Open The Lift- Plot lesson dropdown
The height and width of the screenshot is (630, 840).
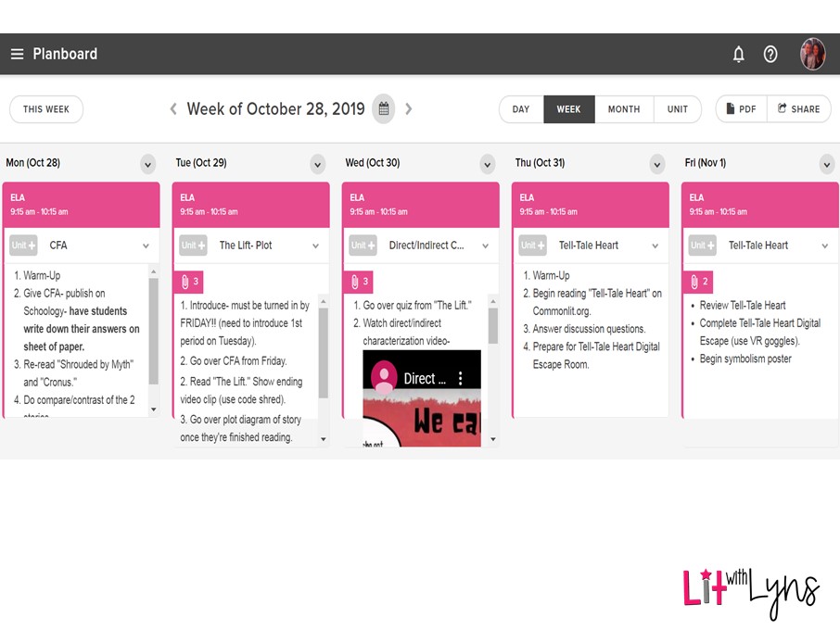tap(316, 246)
